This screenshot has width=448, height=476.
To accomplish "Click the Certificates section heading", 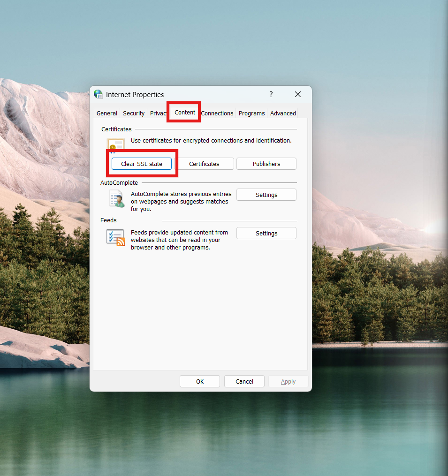I will (x=116, y=129).
